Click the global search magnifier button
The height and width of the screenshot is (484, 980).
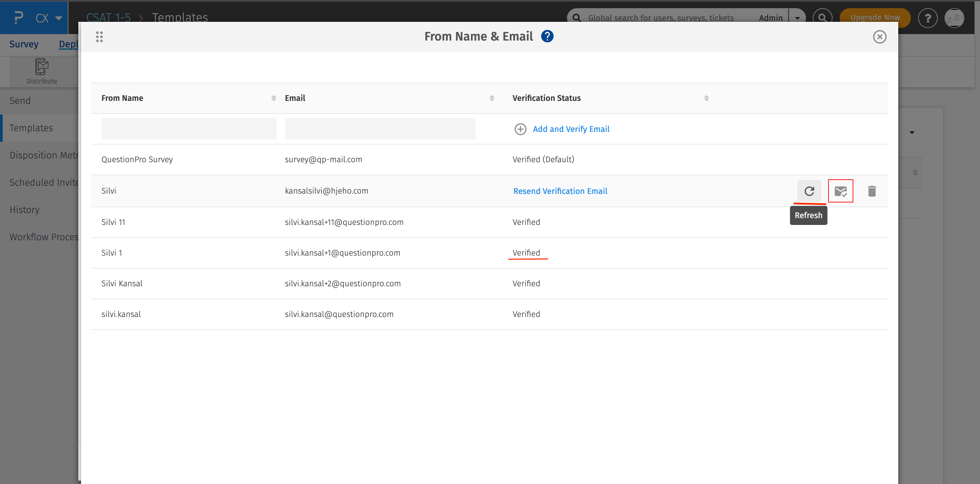(822, 18)
